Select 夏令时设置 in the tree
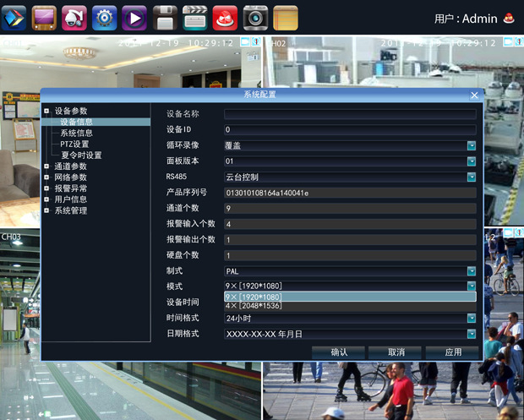The width and height of the screenshot is (524, 420). pos(81,155)
